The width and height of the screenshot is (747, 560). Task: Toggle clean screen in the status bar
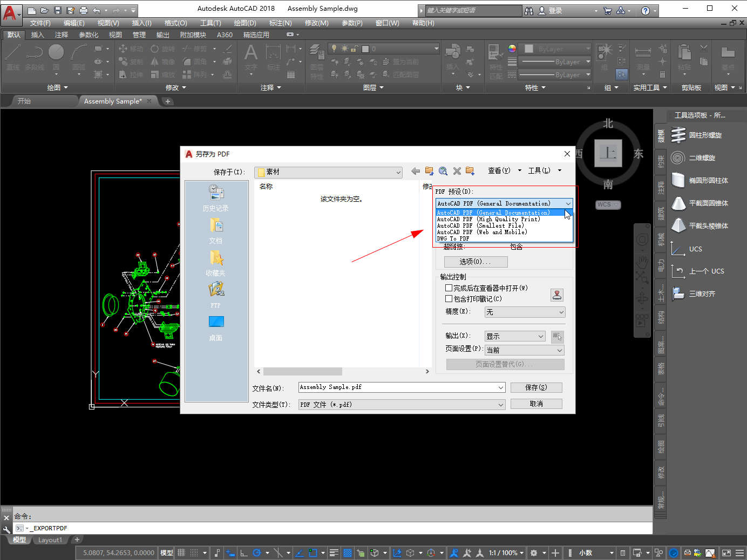point(726,553)
